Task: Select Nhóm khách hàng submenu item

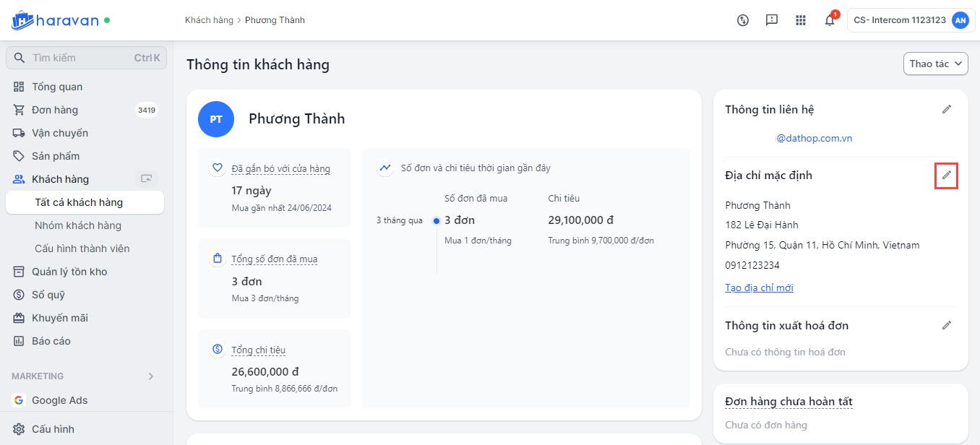Action: (x=78, y=225)
